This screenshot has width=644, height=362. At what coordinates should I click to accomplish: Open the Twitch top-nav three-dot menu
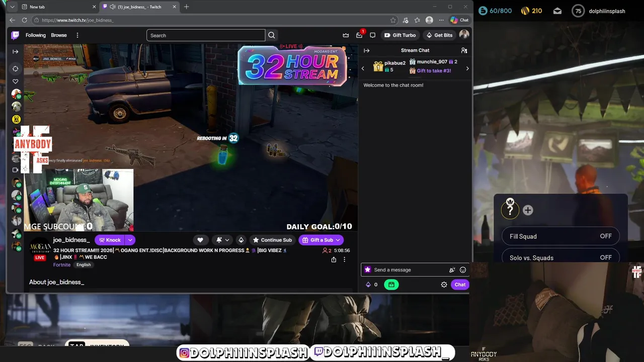(77, 35)
